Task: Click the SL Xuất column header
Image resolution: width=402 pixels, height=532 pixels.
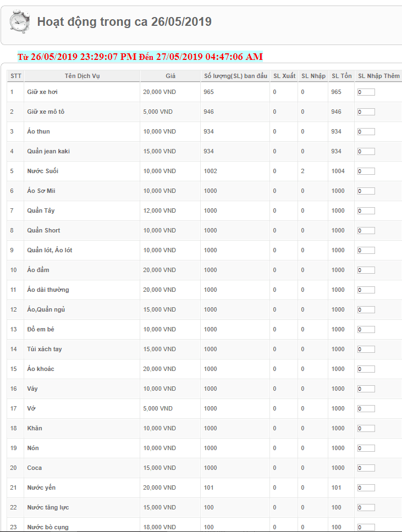Action: point(284,76)
